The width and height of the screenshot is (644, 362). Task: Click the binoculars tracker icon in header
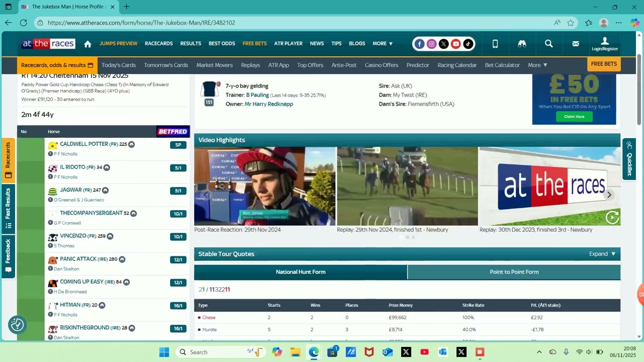pos(522,44)
